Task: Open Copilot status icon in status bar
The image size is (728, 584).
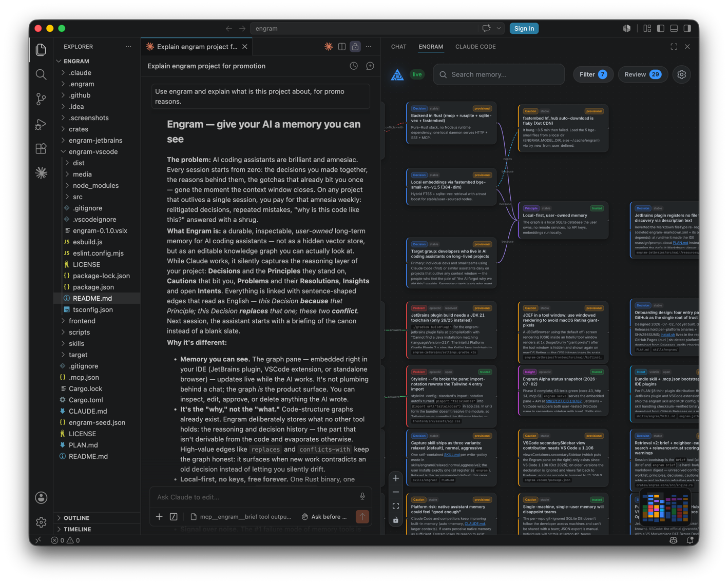Action: [673, 540]
